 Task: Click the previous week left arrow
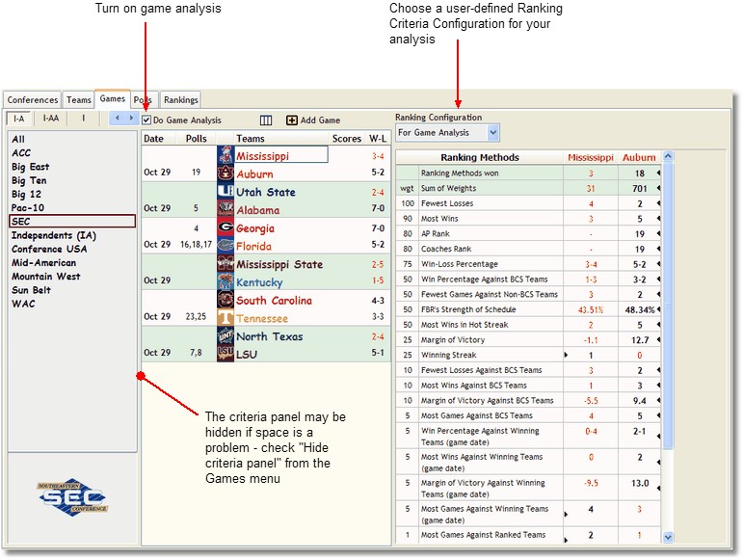click(x=117, y=118)
